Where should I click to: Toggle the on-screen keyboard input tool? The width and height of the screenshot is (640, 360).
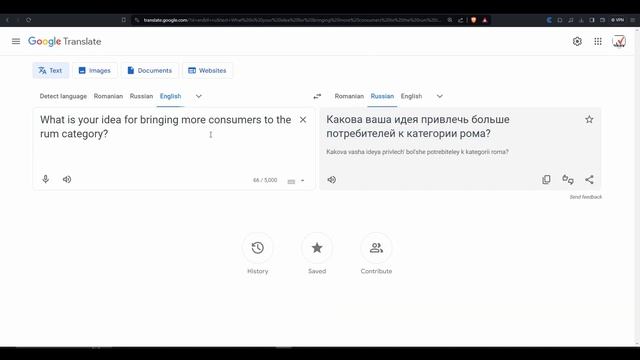pyautogui.click(x=291, y=181)
